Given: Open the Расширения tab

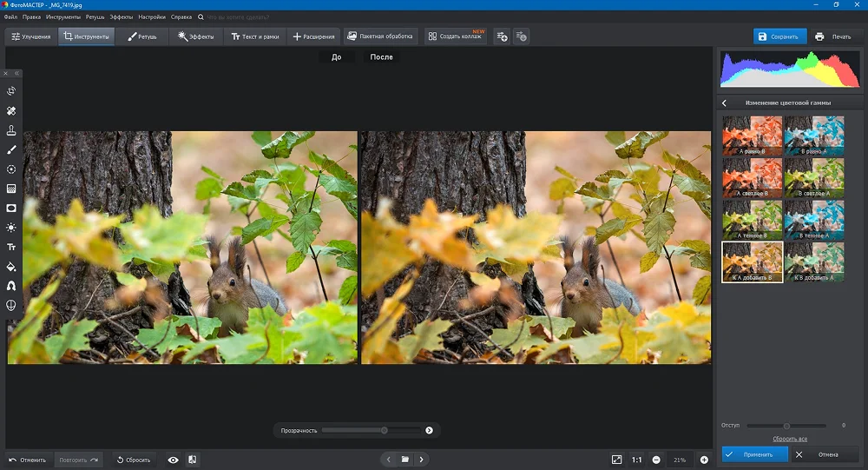Looking at the screenshot, I should (313, 36).
